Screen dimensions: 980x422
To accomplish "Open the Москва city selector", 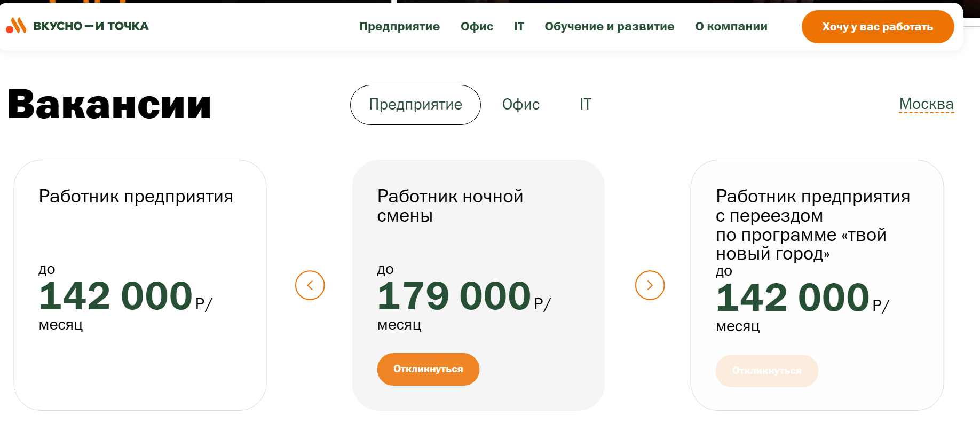I will [x=926, y=104].
